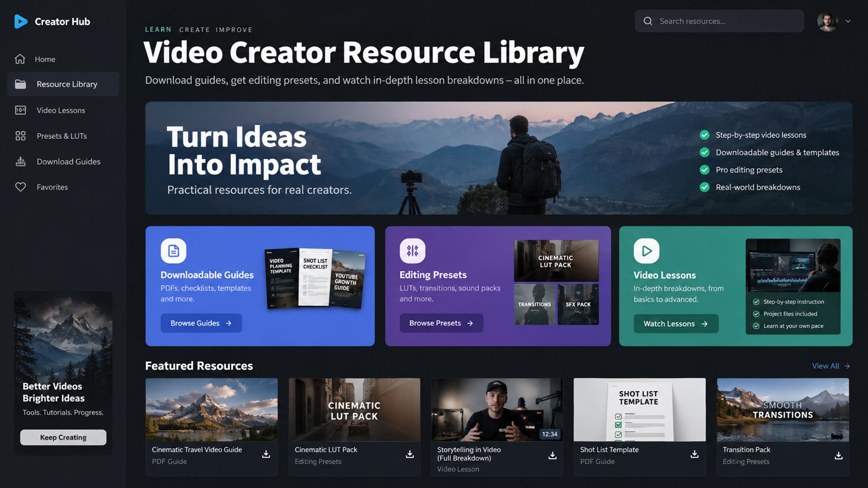Image resolution: width=868 pixels, height=488 pixels.
Task: Open the Cinematic LUT Pack featured thumbnail
Action: (x=354, y=410)
